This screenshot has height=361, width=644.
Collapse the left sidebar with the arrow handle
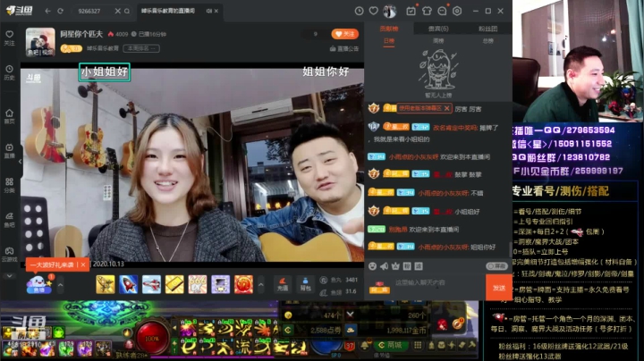click(20, 161)
